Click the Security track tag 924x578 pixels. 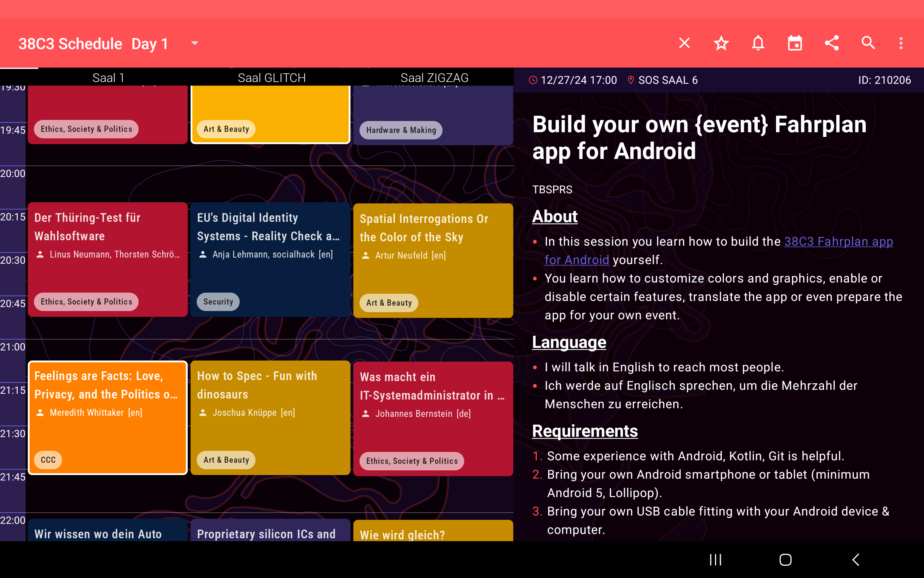(218, 302)
